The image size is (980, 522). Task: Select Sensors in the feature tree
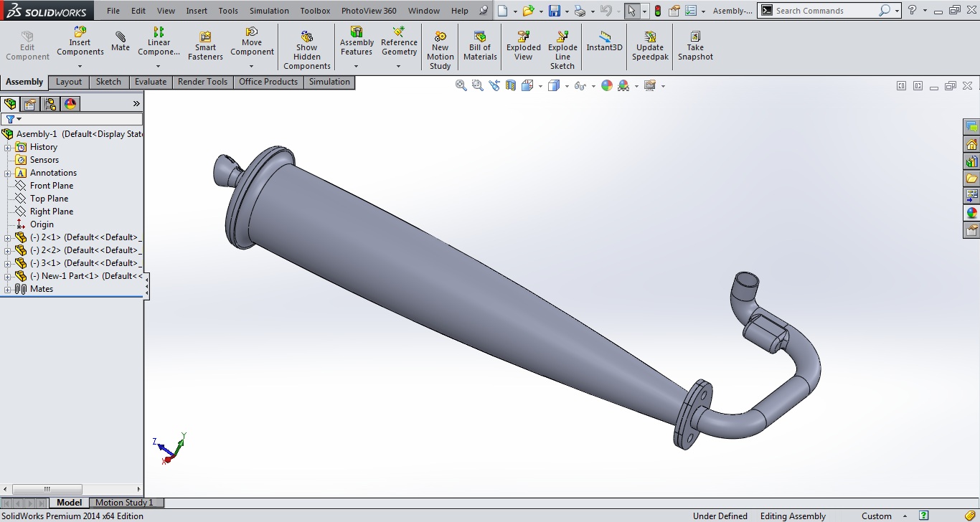point(44,160)
